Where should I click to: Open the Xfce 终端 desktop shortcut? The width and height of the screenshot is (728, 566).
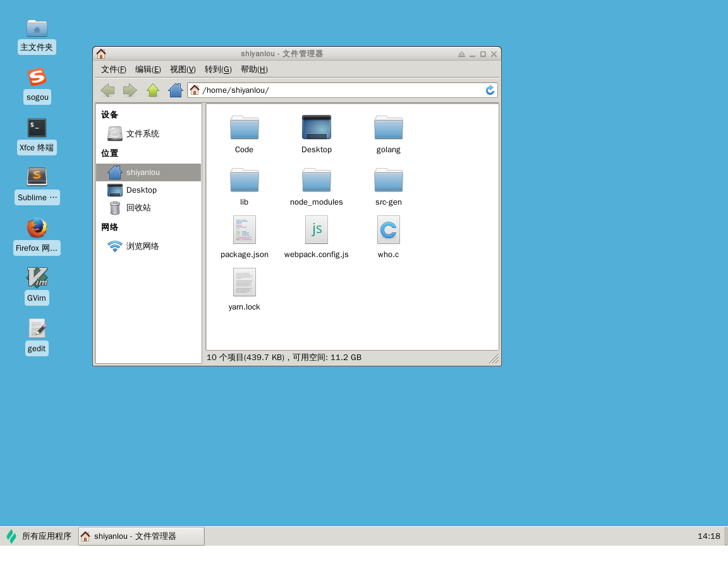click(37, 128)
